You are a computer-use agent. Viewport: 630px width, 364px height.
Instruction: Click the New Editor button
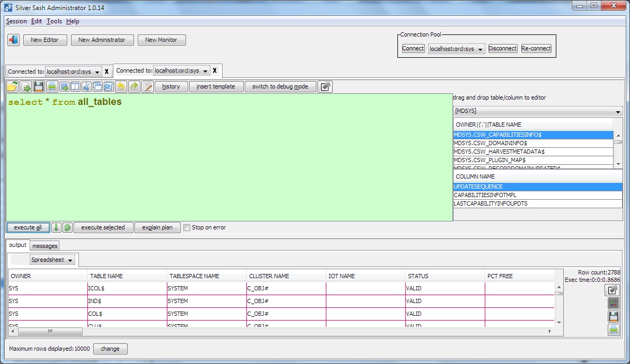pos(45,40)
